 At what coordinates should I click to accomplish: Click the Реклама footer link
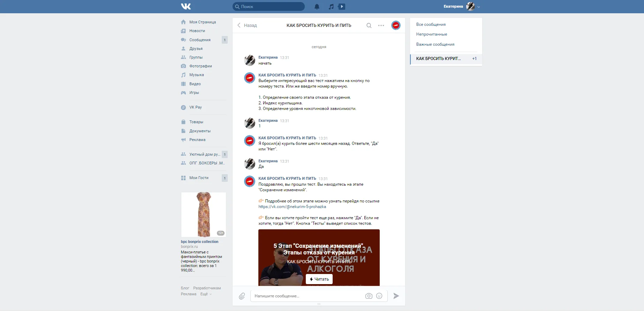click(x=189, y=294)
